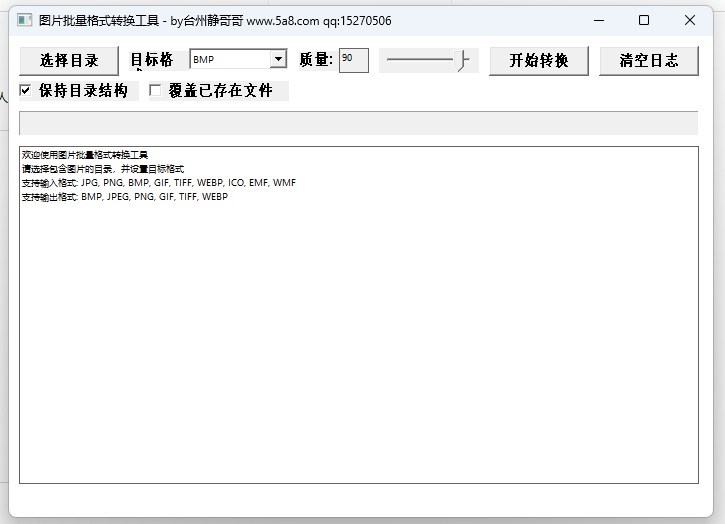Click the app icon in the title bar
The image size is (725, 524).
point(25,20)
